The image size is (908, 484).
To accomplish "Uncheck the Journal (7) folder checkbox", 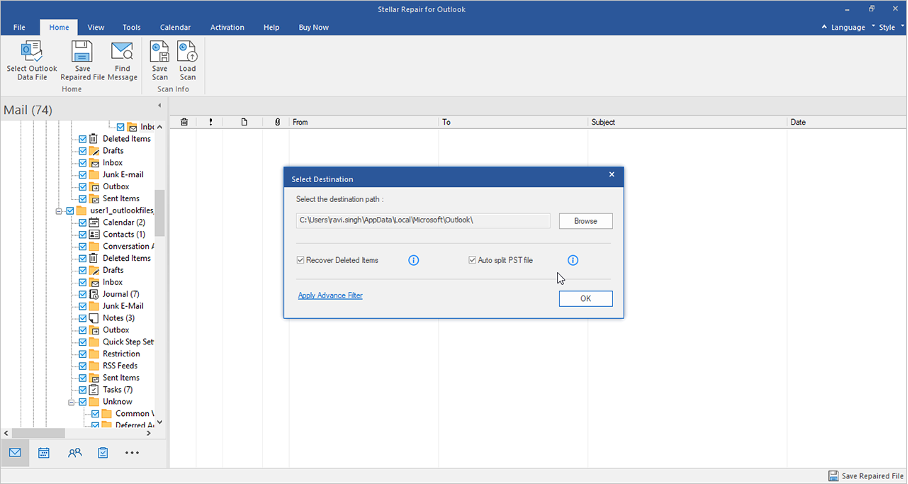I will coord(83,294).
